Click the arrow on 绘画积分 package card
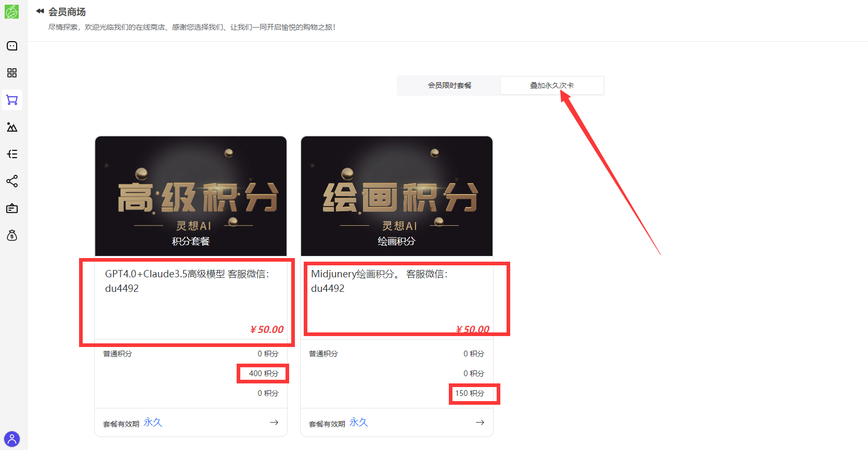Viewport: 868px width, 450px height. point(480,422)
